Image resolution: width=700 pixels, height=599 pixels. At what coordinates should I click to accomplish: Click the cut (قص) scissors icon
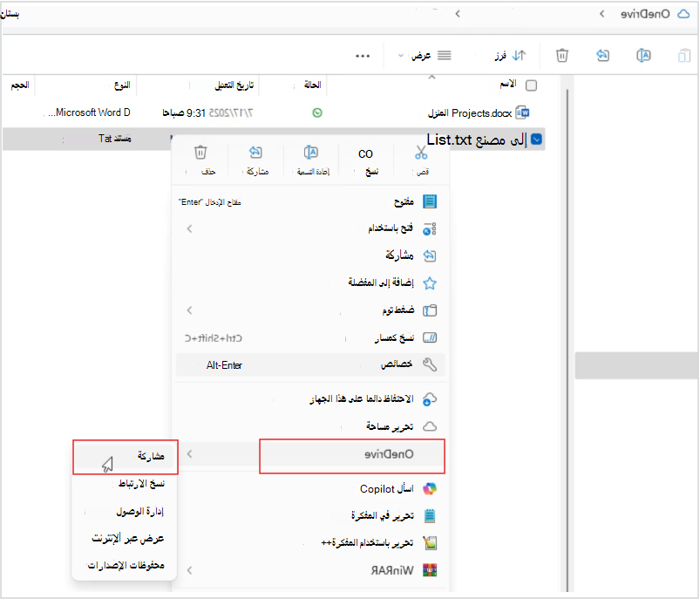(421, 153)
